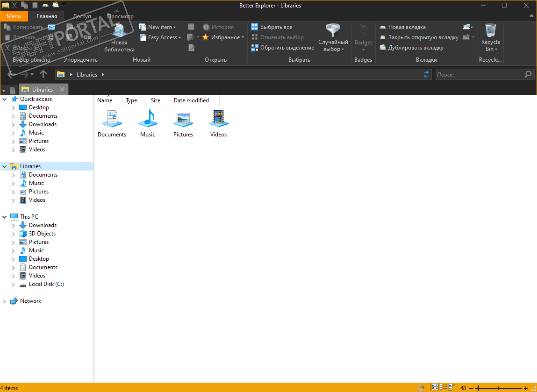Collapse the Quick access tree node
Image resolution: width=537 pixels, height=392 pixels.
pyautogui.click(x=5, y=99)
